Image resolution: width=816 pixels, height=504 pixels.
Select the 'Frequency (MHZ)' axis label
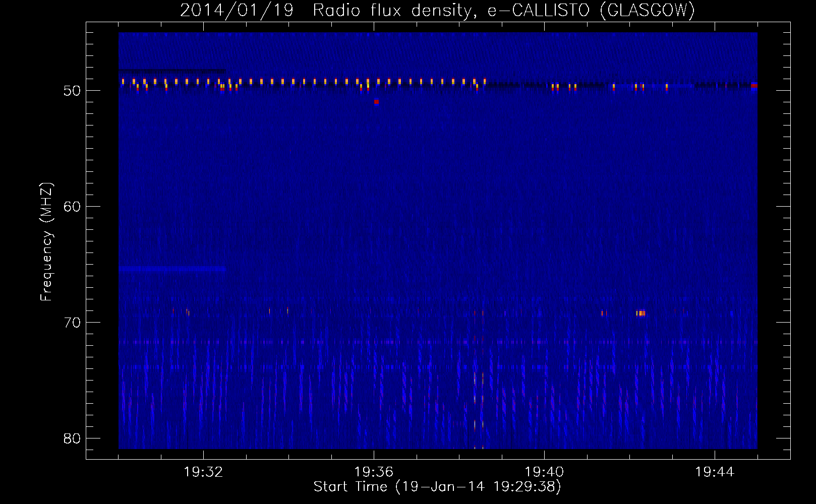point(46,242)
